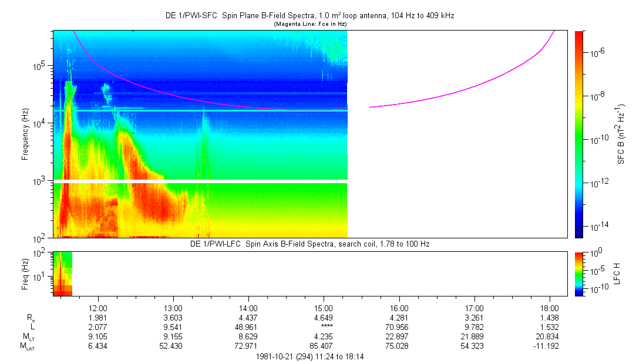
Task: Click the PWI-LFC search coil panel title
Action: coord(309,244)
